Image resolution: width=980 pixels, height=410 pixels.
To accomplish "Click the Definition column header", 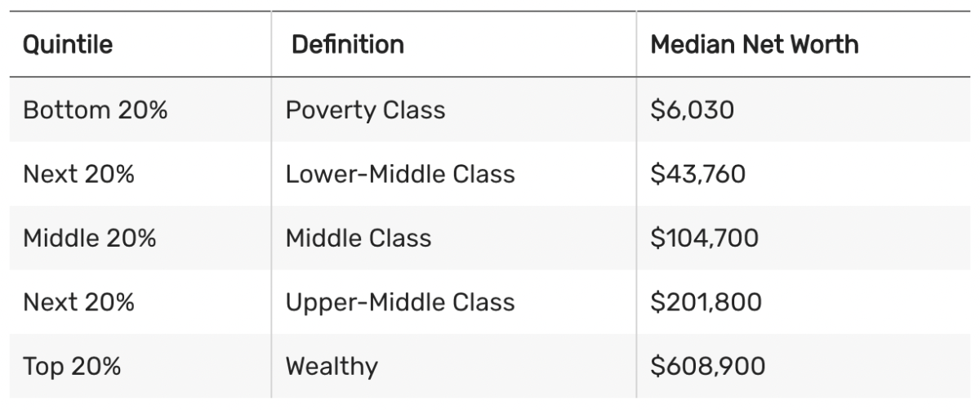I will [x=348, y=44].
